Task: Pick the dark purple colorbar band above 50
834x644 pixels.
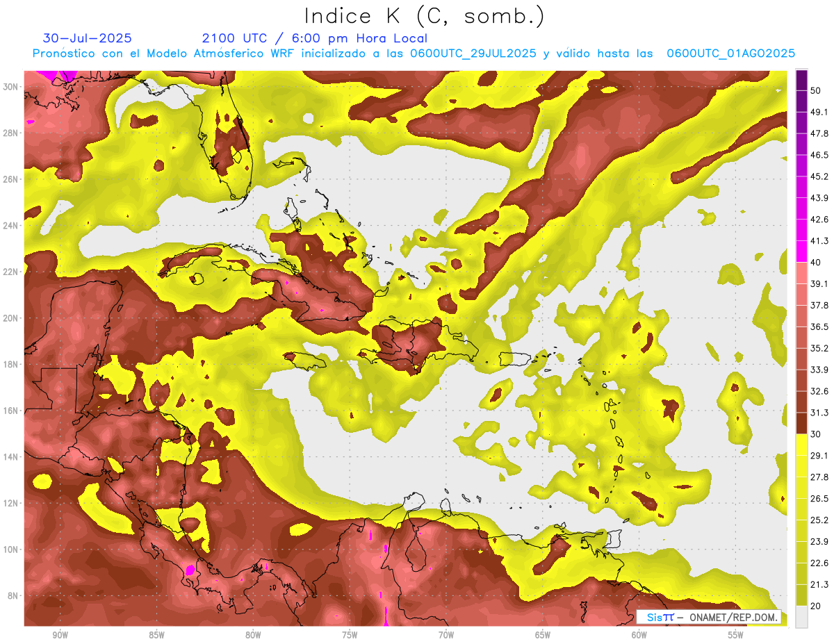Action: (x=801, y=80)
